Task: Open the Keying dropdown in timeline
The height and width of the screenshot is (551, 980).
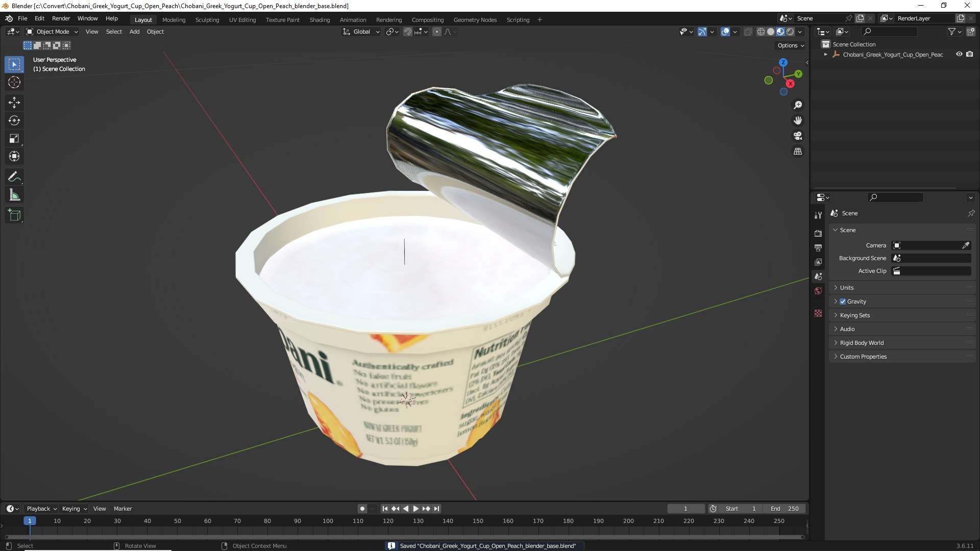Action: (x=75, y=509)
